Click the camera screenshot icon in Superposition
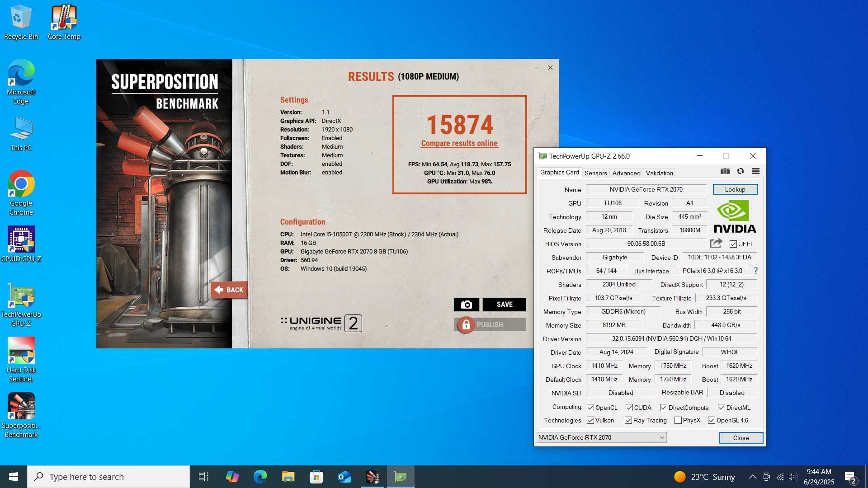The height and width of the screenshot is (488, 868). 466,305
